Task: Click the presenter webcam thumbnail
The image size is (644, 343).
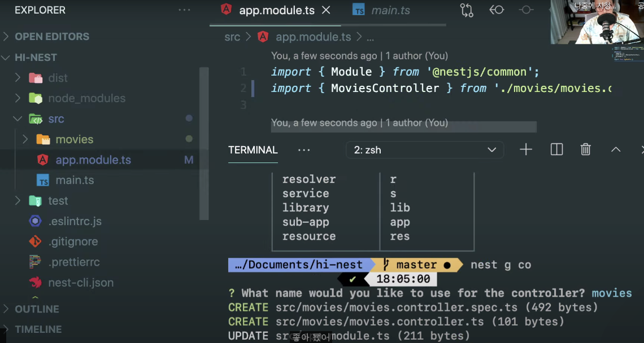Action: (597, 23)
